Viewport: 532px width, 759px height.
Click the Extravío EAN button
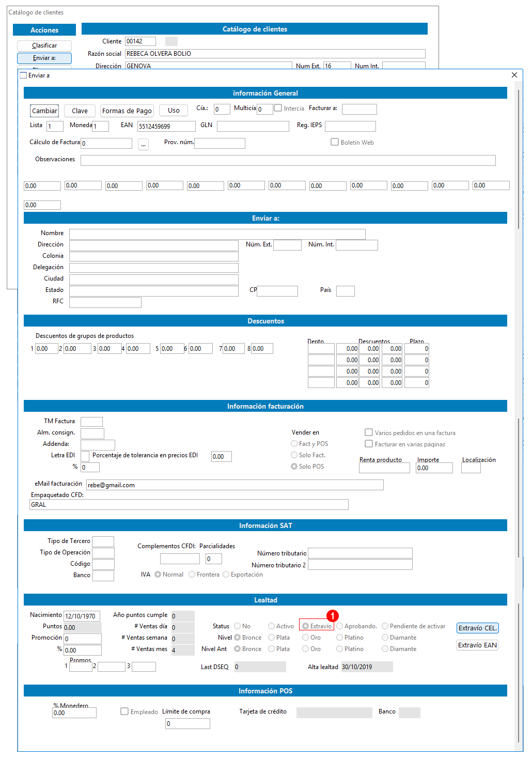[x=478, y=645]
